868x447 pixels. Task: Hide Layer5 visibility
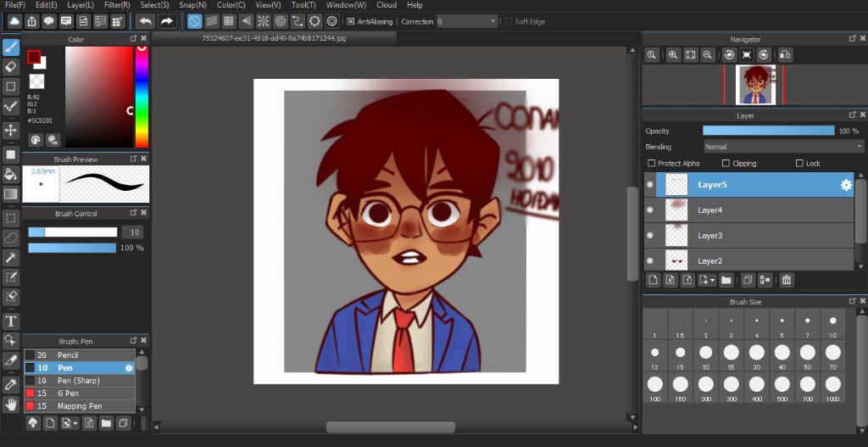click(650, 185)
